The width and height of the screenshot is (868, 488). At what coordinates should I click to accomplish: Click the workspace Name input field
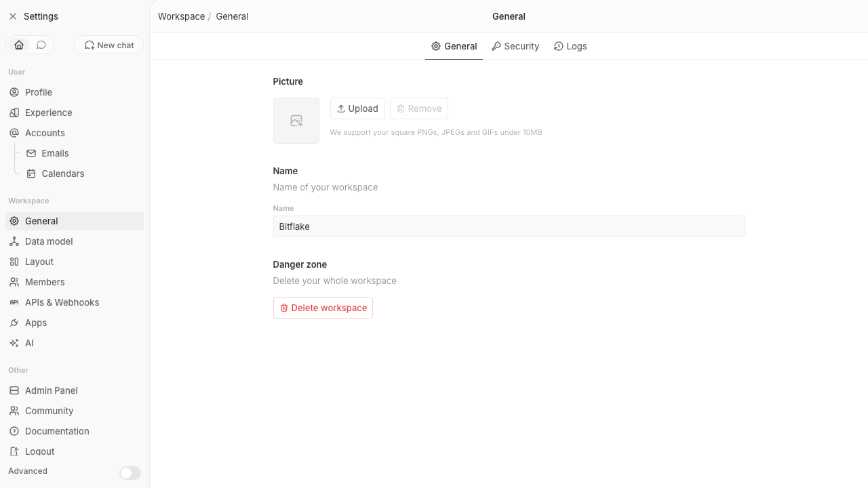tap(509, 226)
